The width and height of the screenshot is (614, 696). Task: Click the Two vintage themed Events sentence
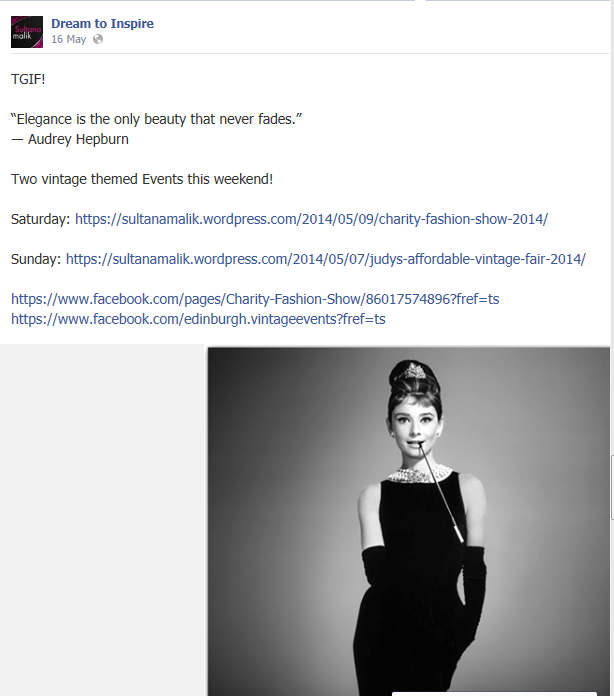click(142, 179)
